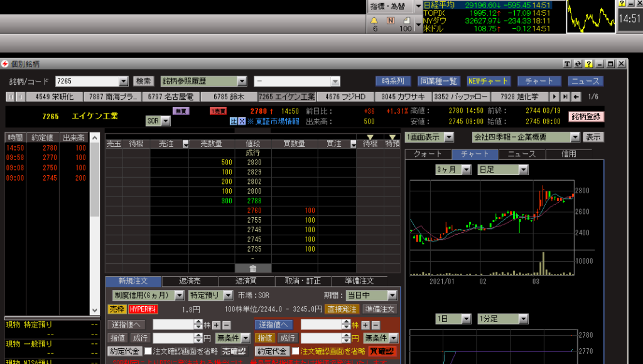Click the T icon in window title bar
Image resolution: width=643 pixels, height=364 pixels.
pyautogui.click(x=566, y=64)
